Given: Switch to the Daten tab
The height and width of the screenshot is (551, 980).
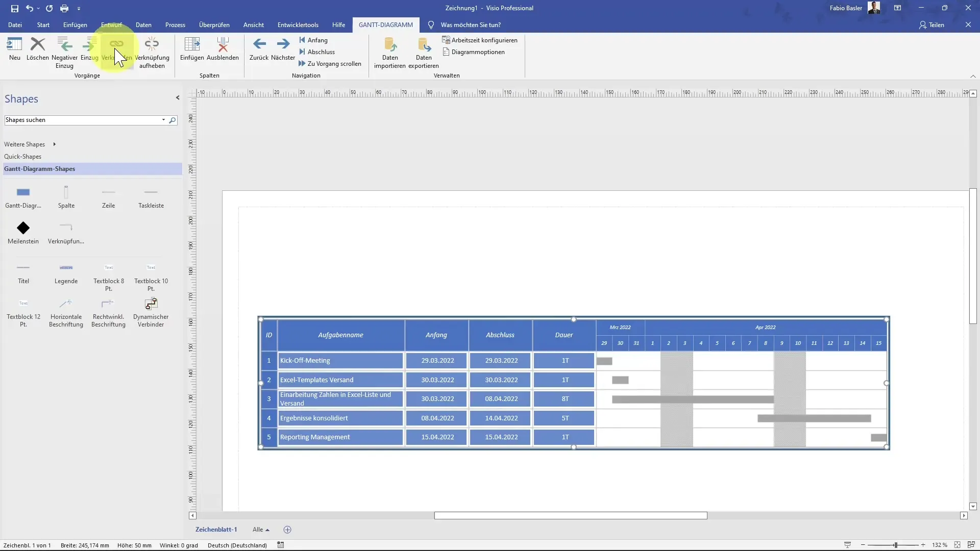Looking at the screenshot, I should [x=143, y=24].
